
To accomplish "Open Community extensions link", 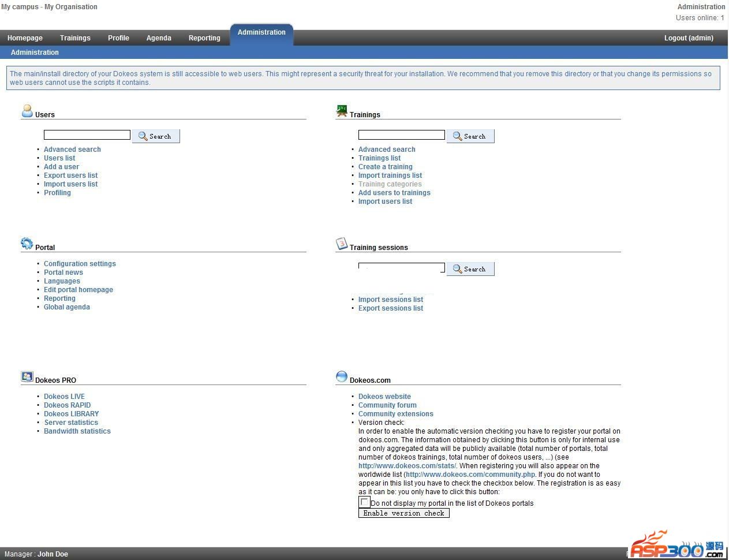I will (x=395, y=414).
